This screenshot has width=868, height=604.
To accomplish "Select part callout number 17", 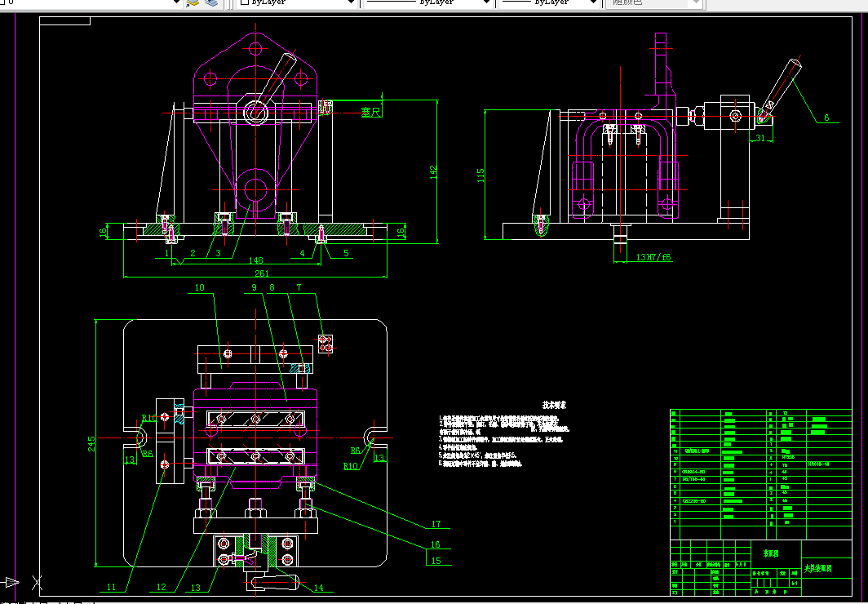I will [x=436, y=524].
